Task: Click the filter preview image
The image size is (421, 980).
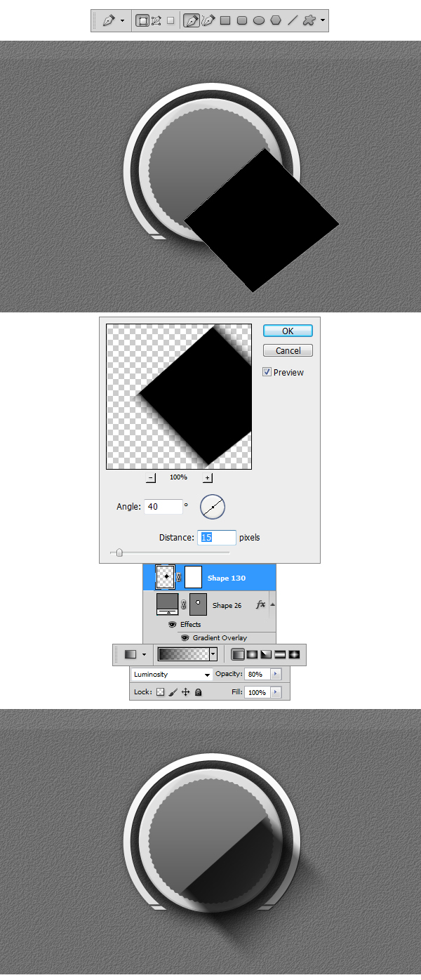Action: [178, 396]
